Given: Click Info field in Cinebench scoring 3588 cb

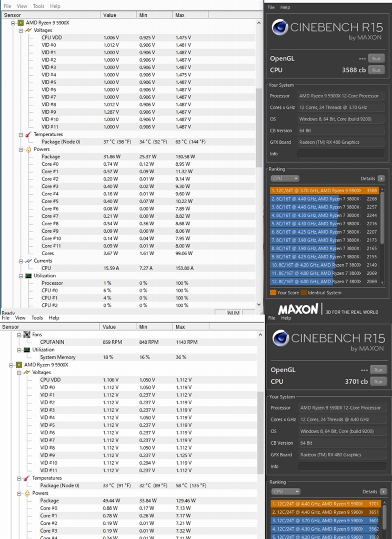Looking at the screenshot, I should coord(341,154).
